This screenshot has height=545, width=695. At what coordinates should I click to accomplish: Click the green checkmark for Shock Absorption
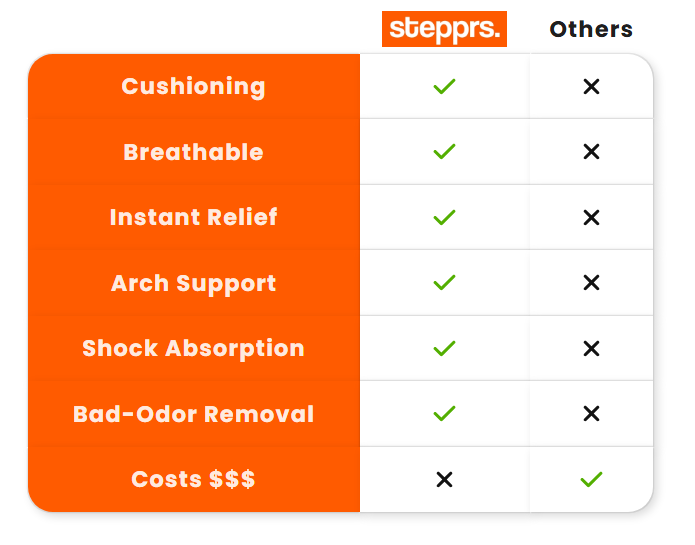(x=445, y=348)
